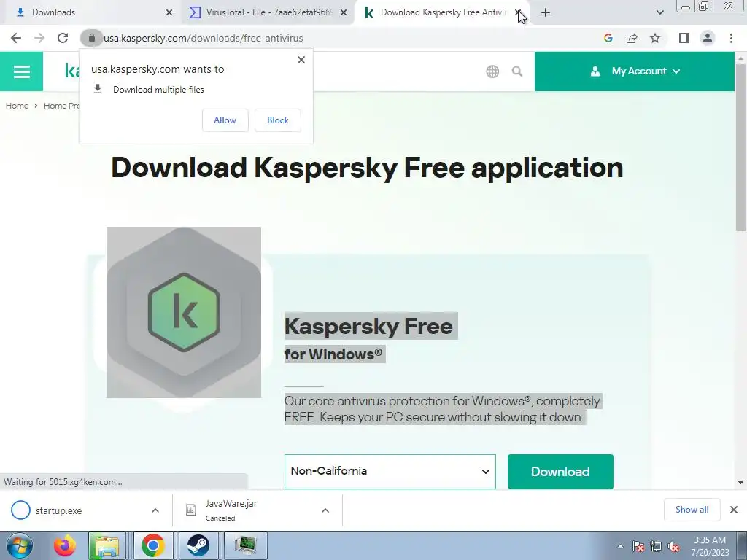Screen dimensions: 747x560
Task: Allow multiple file downloads
Action: (x=225, y=120)
